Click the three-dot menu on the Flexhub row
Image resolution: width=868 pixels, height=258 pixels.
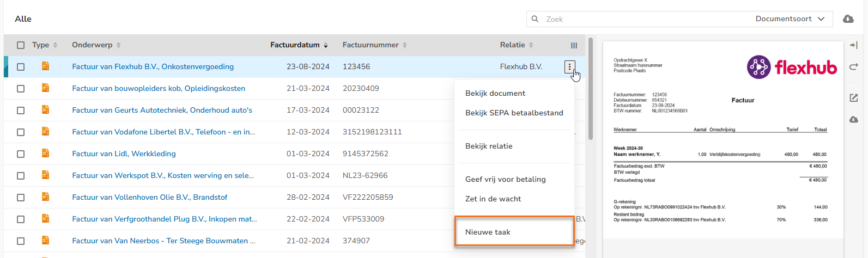[569, 67]
